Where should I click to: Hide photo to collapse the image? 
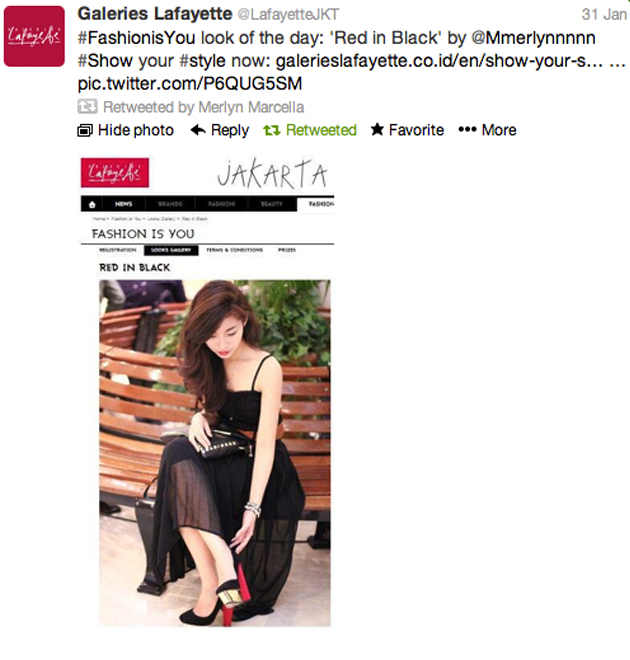point(125,130)
